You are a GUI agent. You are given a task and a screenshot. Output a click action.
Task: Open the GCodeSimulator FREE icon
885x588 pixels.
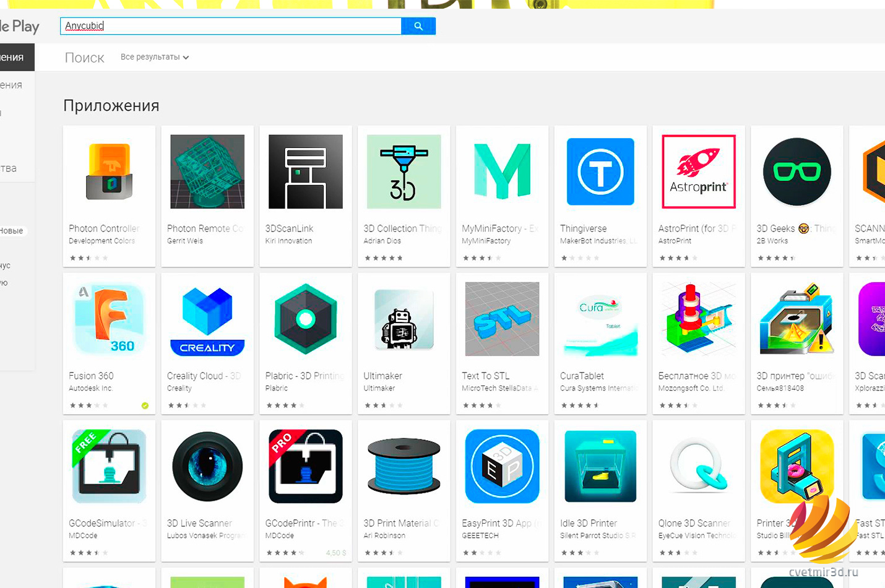[x=109, y=466]
